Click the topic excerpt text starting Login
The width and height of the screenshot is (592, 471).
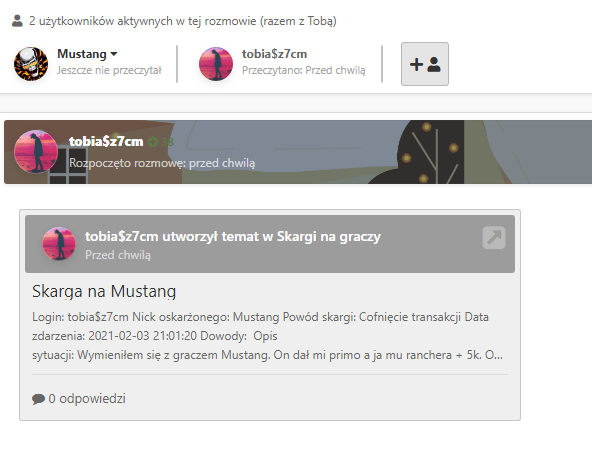point(267,336)
